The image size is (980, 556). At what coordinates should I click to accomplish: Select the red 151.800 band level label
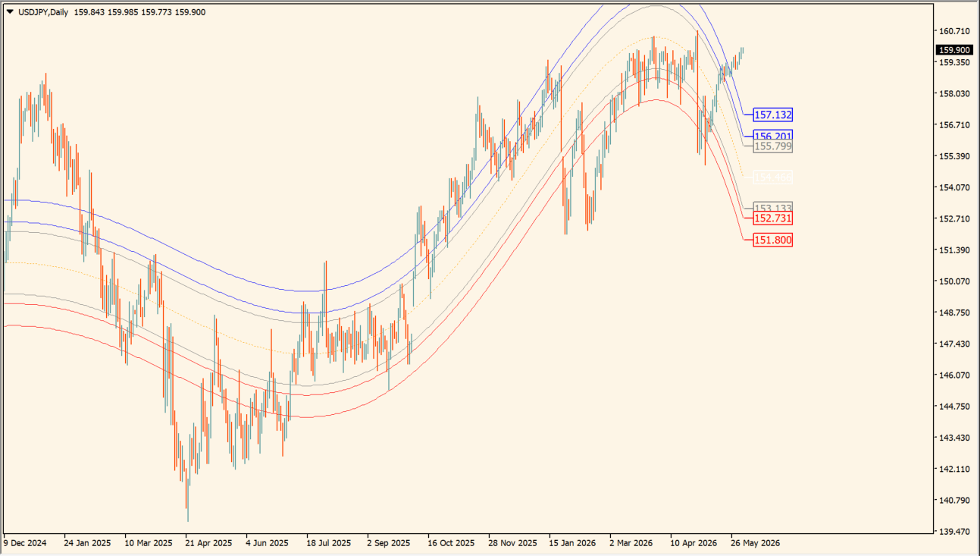772,240
